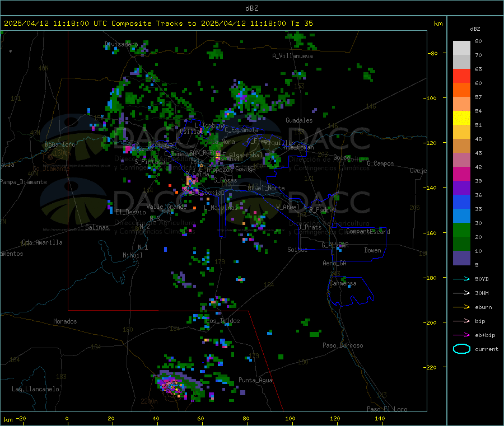
Task: Click the 50YD cyan arrow legend icon
Action: tap(461, 279)
